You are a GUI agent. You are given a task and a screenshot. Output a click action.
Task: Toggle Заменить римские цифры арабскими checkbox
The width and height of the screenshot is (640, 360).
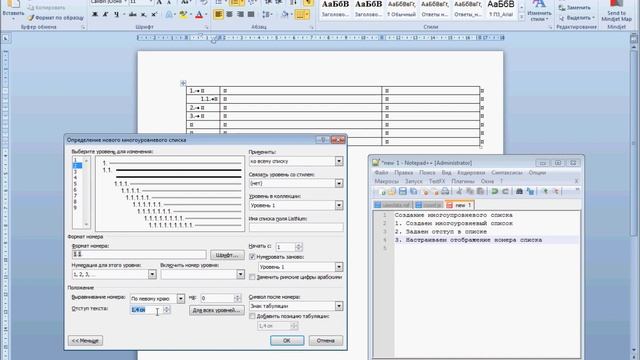tap(252, 277)
